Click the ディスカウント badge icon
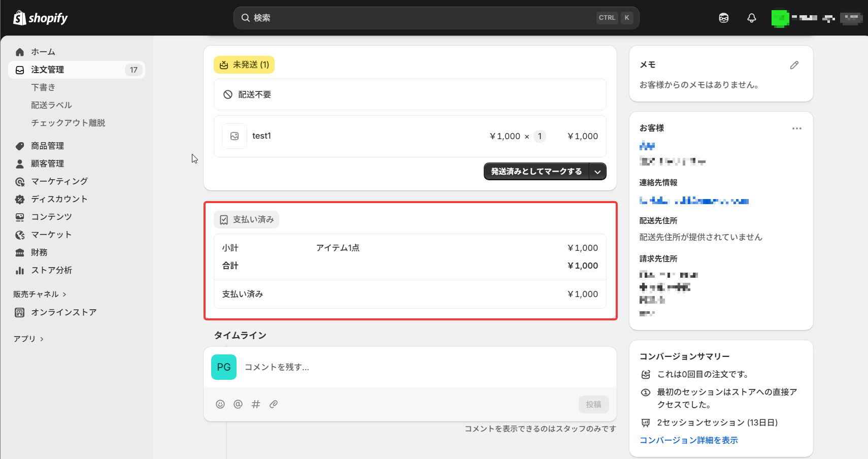This screenshot has height=459, width=868. coord(20,199)
